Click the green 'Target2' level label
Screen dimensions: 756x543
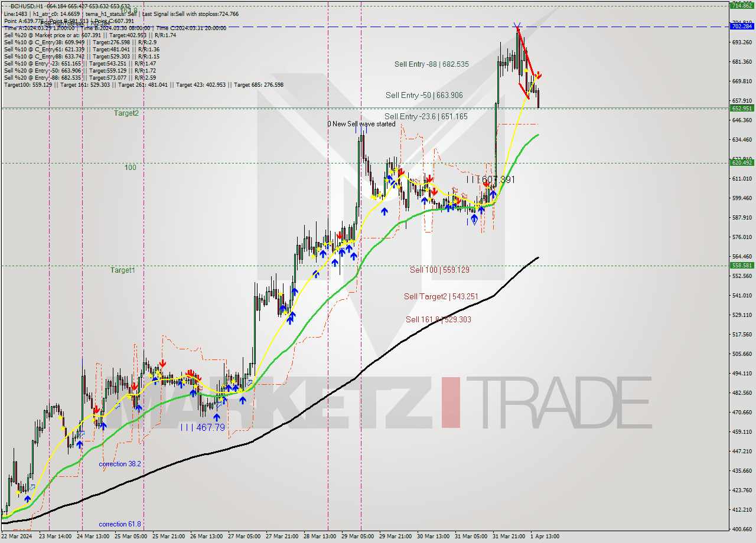coord(126,113)
